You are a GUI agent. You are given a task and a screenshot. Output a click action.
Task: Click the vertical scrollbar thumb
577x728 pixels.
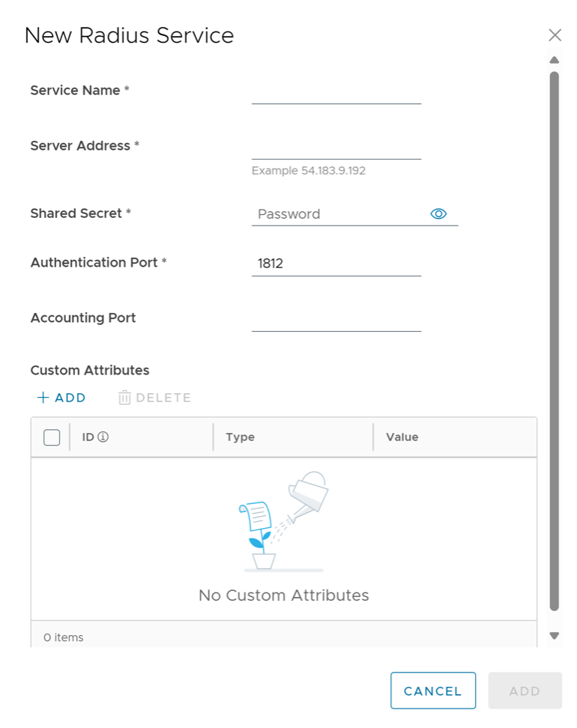click(x=555, y=337)
